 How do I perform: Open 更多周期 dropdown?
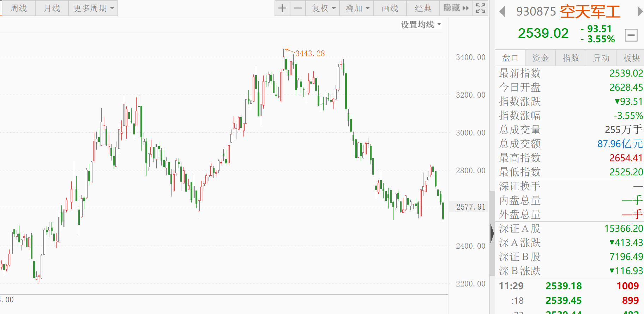pos(93,8)
